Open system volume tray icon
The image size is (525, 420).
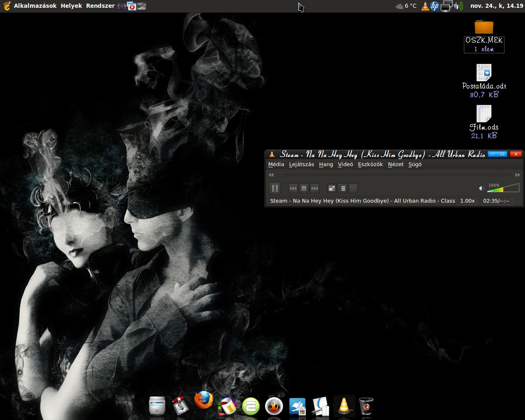(459, 6)
